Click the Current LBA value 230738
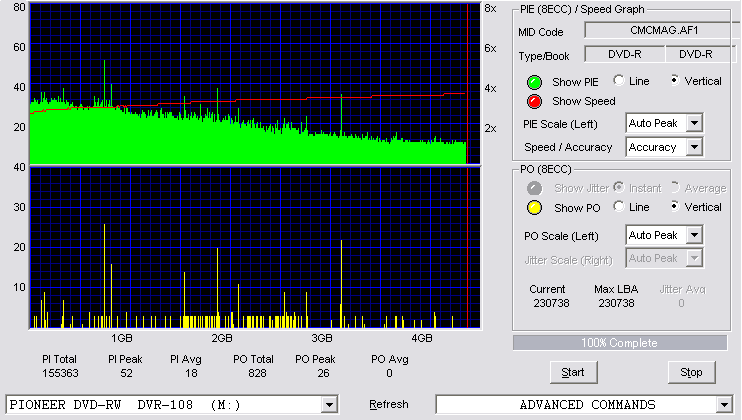This screenshot has height=420, width=742. (551, 303)
